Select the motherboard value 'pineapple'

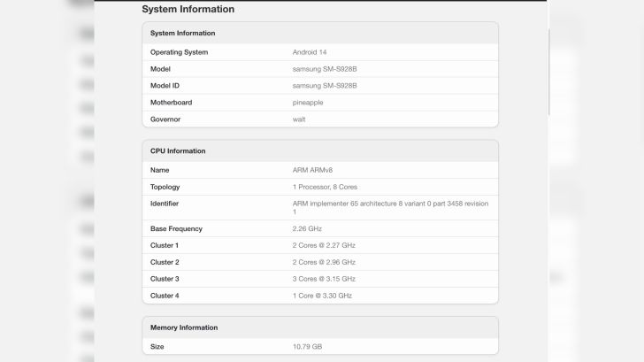(x=308, y=103)
